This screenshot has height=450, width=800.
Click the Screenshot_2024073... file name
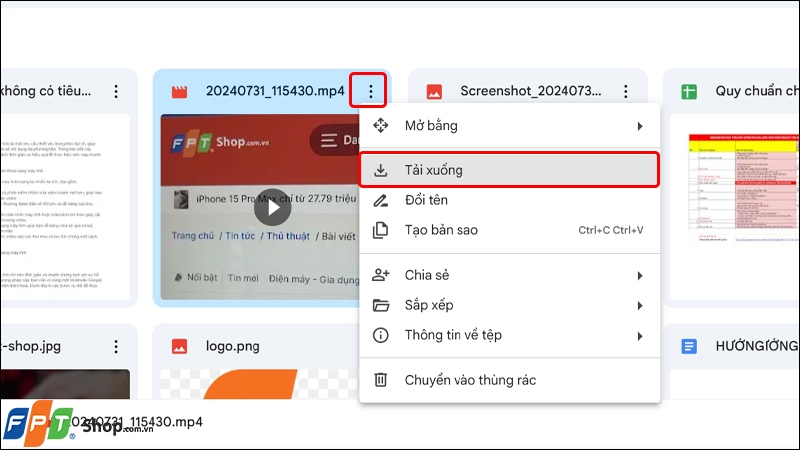click(531, 91)
